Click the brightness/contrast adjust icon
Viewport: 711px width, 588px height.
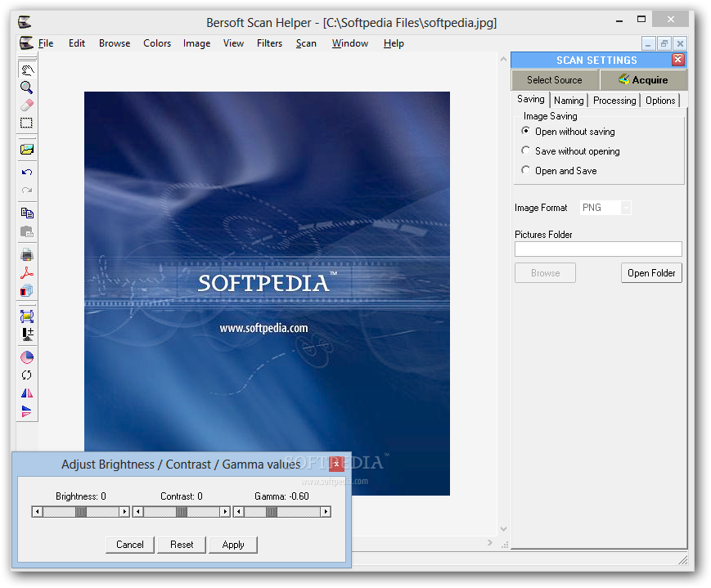[x=27, y=334]
